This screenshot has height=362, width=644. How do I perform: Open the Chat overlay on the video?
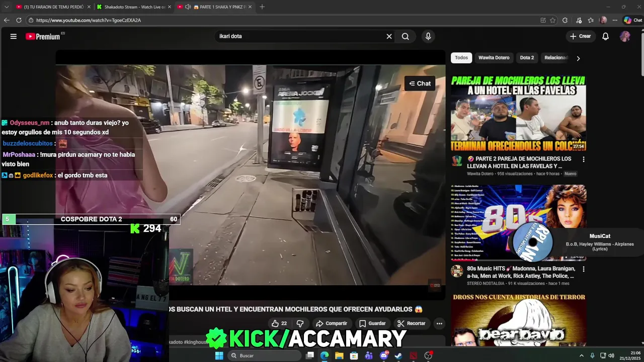pyautogui.click(x=420, y=83)
